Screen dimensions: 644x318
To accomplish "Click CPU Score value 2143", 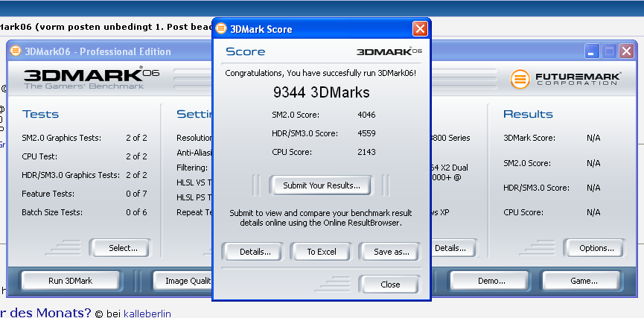I will (x=366, y=152).
